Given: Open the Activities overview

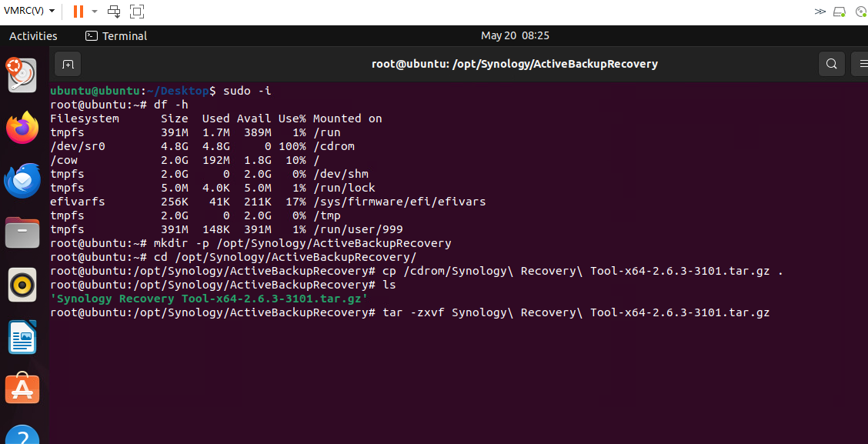Looking at the screenshot, I should [x=33, y=36].
